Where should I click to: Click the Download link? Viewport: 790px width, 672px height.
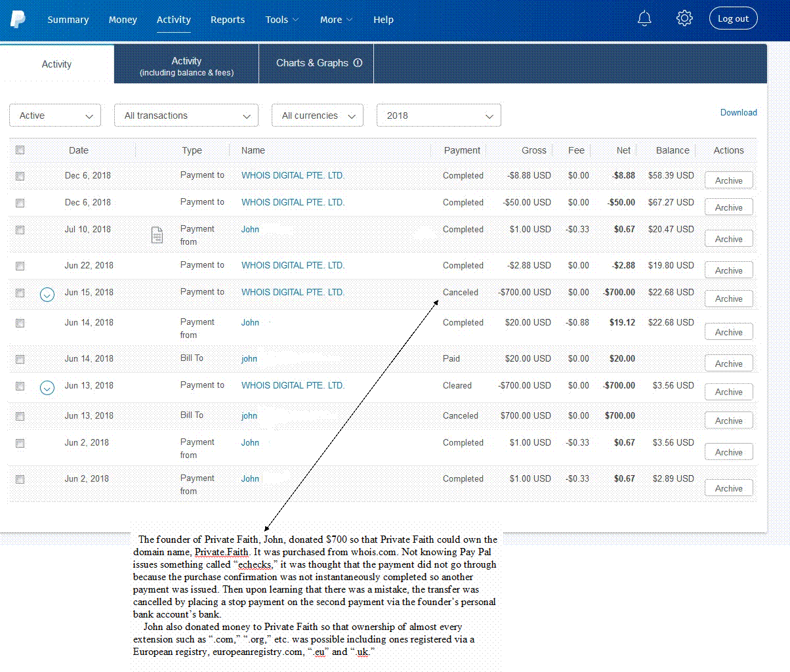point(739,112)
